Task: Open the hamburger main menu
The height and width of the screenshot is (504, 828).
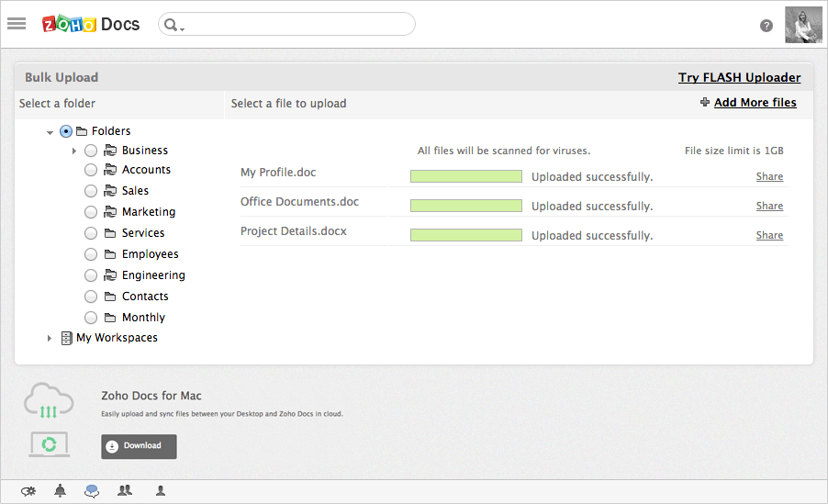Action: (17, 23)
